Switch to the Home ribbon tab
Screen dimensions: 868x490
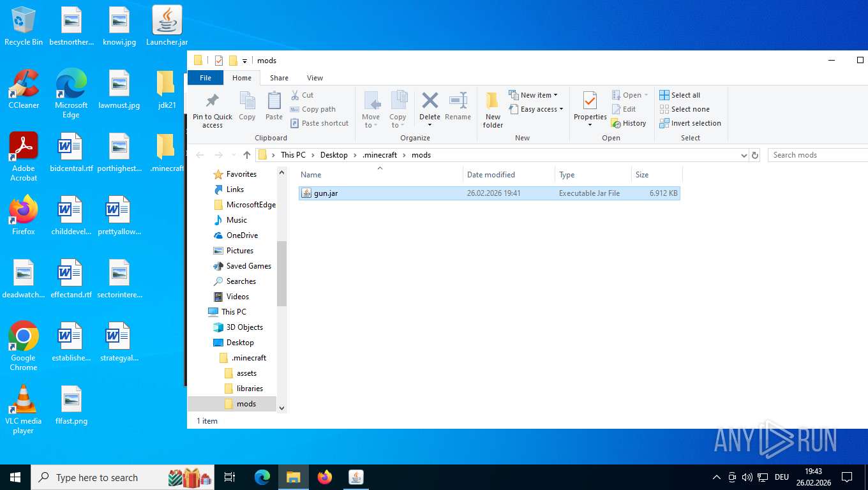point(242,78)
